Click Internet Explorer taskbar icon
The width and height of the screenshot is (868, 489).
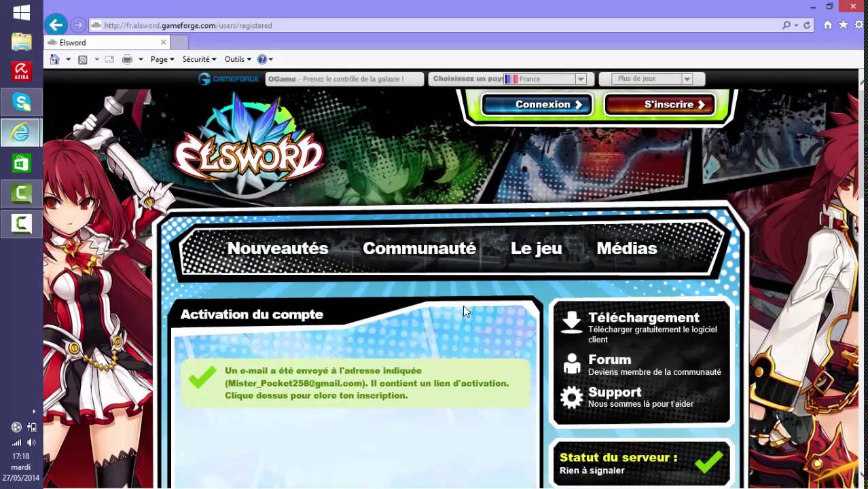click(x=21, y=133)
